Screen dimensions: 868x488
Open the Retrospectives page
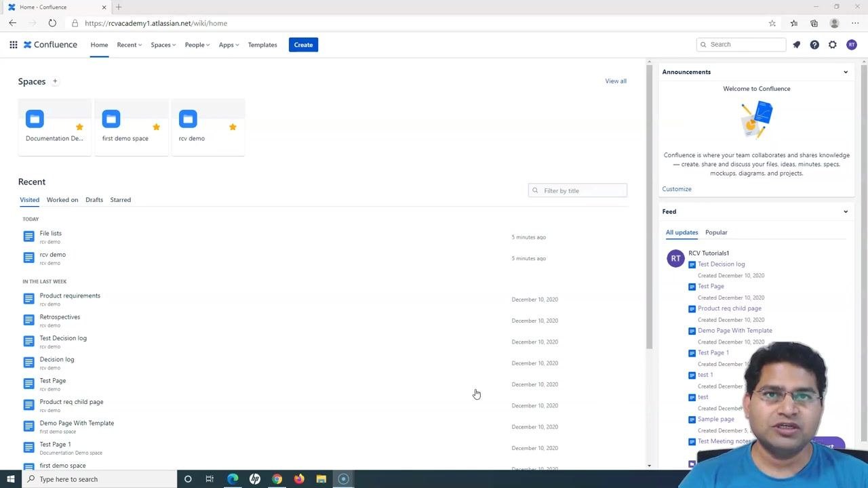click(x=60, y=317)
